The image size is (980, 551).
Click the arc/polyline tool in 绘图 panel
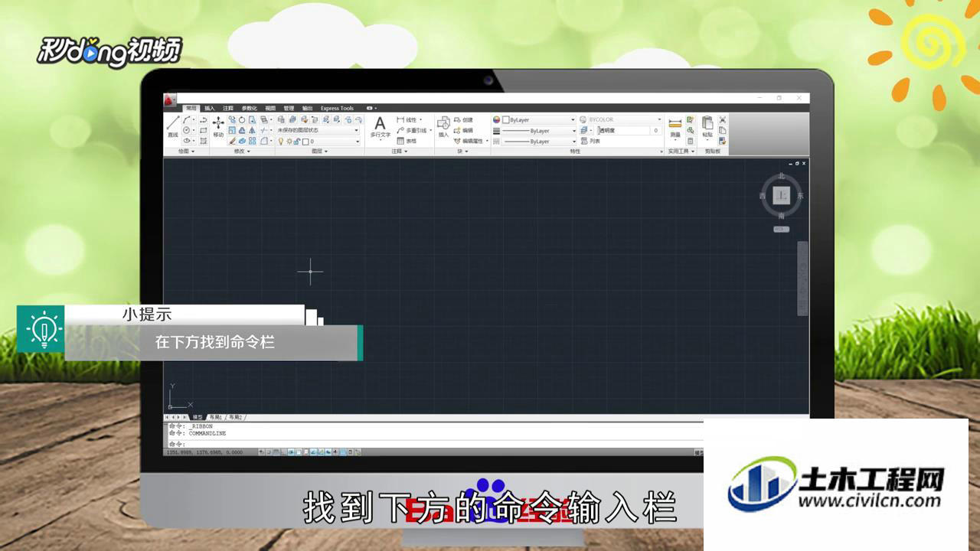(186, 119)
